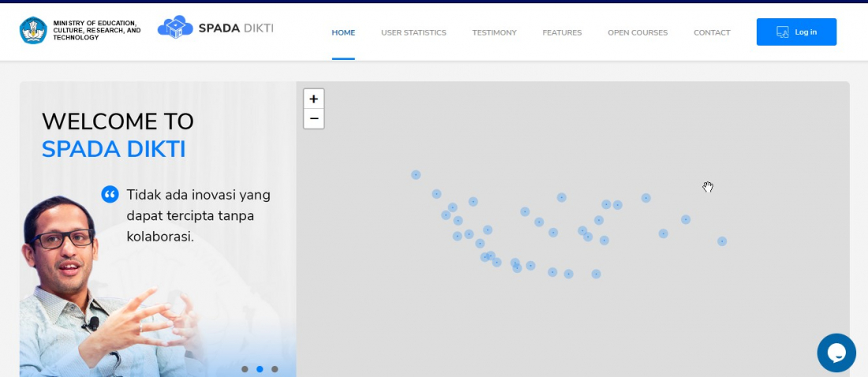The height and width of the screenshot is (377, 868).
Task: Zoom out on the map
Action: 313,118
